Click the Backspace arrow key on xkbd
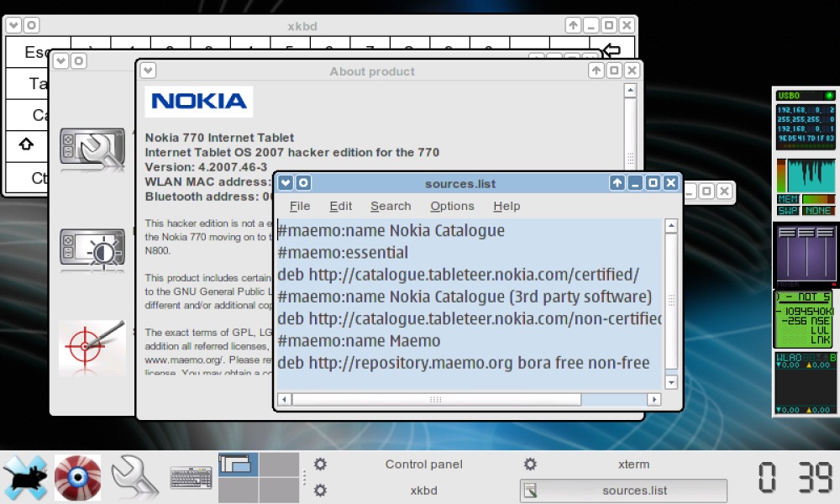 click(612, 51)
